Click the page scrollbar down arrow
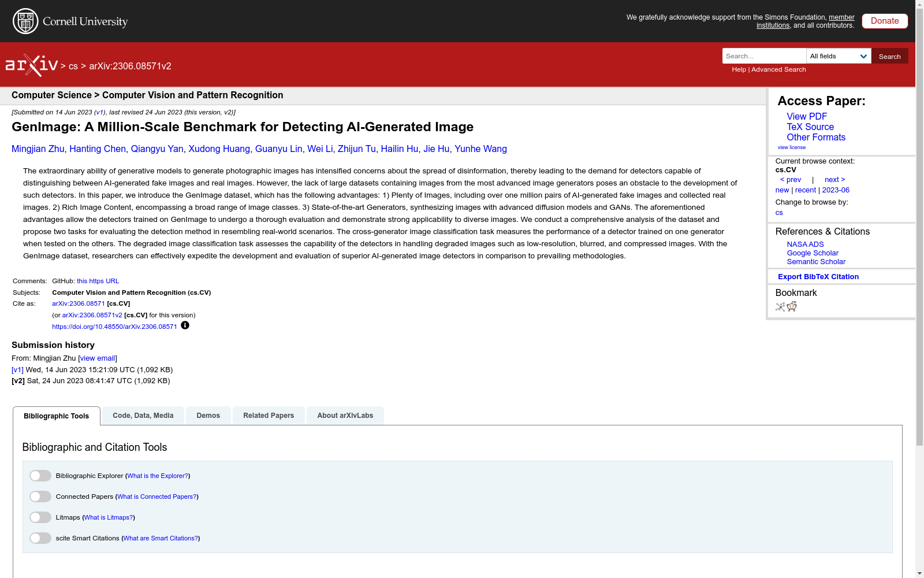This screenshot has width=924, height=578. point(919,573)
